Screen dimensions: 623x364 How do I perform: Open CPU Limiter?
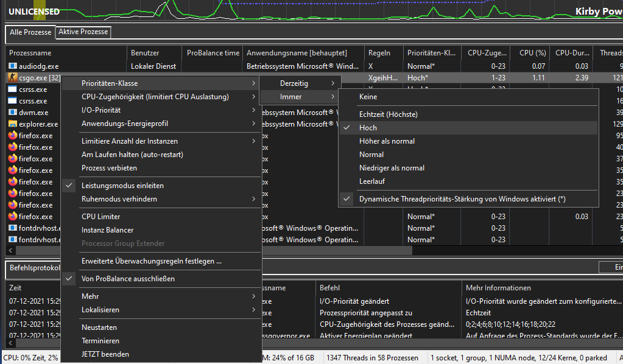tap(161, 216)
